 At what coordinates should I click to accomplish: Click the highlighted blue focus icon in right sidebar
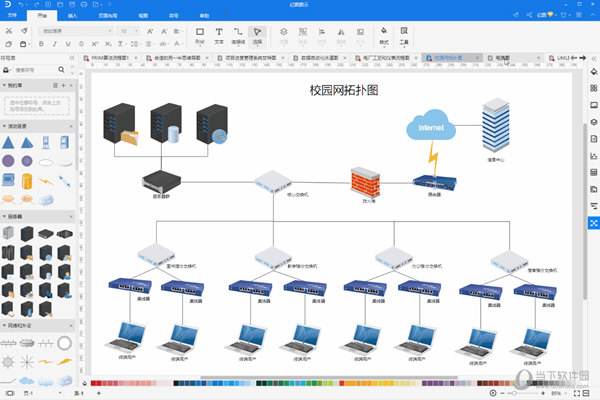[593, 223]
